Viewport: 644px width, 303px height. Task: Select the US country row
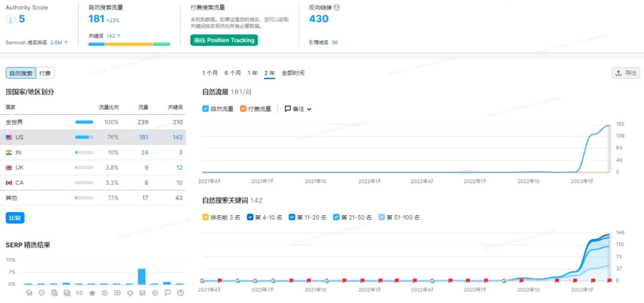pos(93,137)
